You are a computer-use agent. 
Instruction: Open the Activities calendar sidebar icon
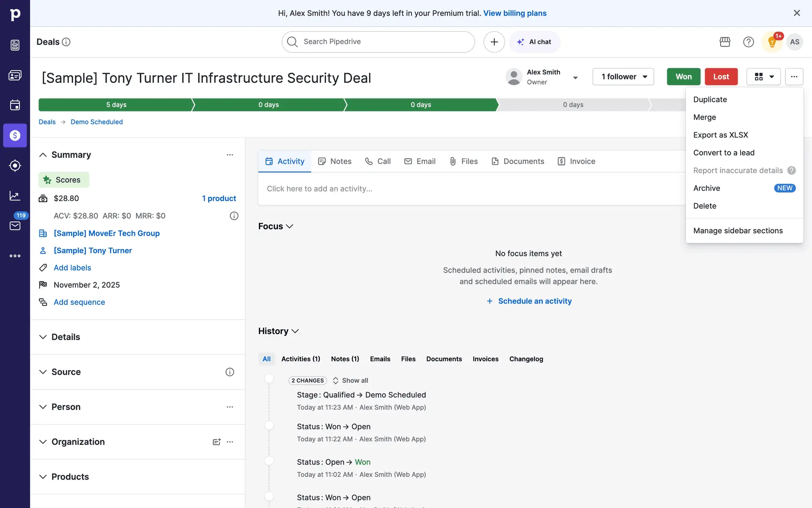coord(15,105)
